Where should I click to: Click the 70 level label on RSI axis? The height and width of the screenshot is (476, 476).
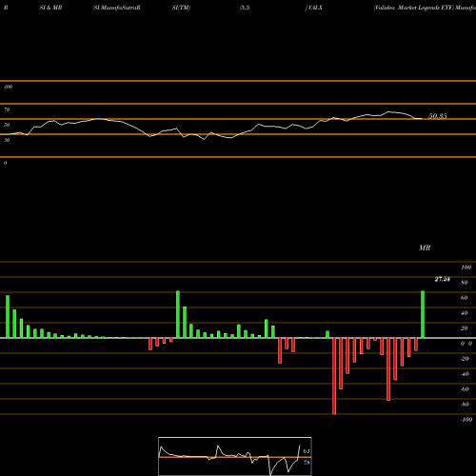(x=7, y=109)
